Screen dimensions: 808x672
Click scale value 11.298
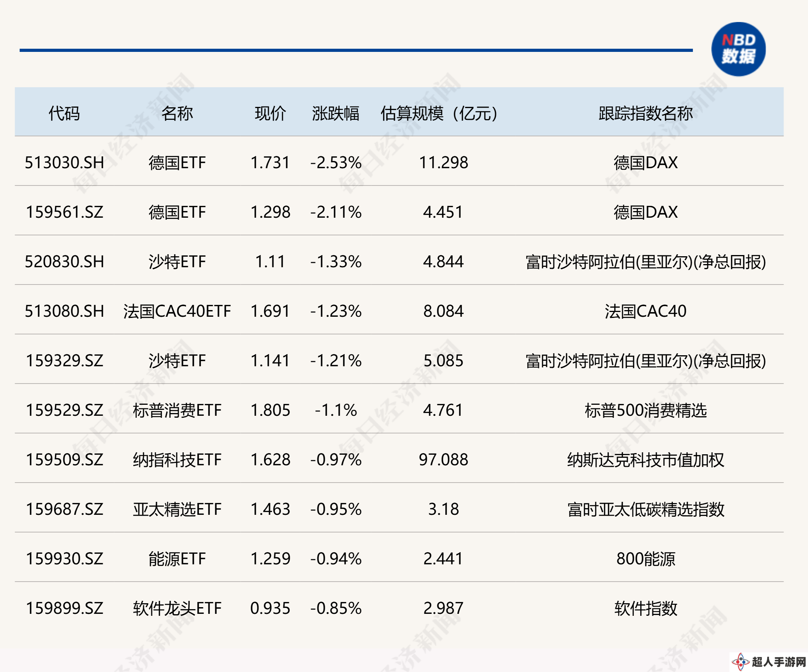(443, 162)
